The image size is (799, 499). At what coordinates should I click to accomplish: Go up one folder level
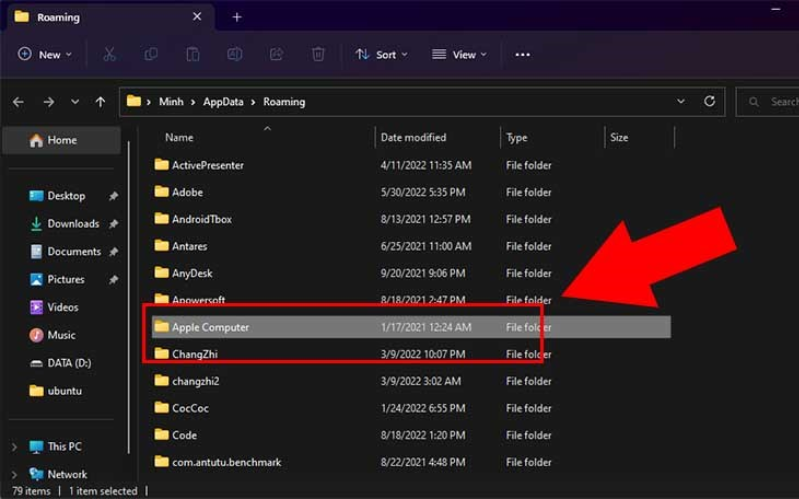pyautogui.click(x=100, y=101)
